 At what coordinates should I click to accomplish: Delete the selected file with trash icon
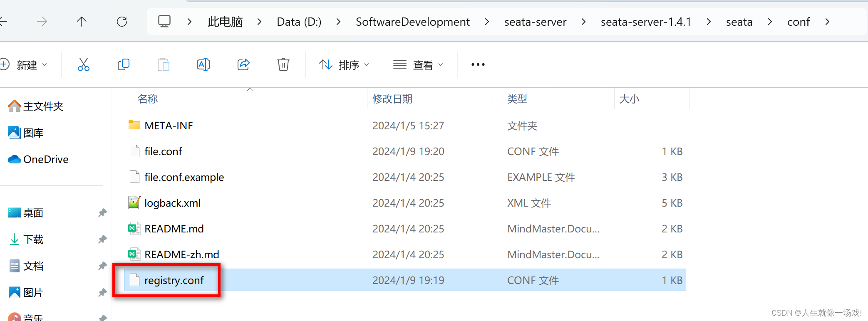[283, 64]
